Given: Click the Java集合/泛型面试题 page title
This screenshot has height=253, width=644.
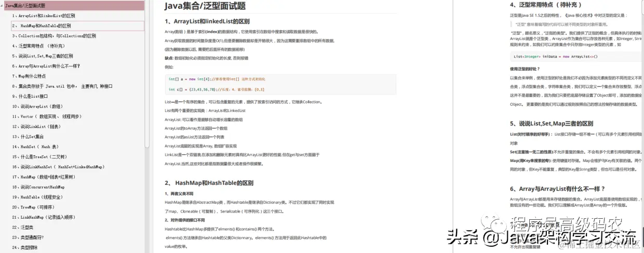Looking at the screenshot, I should [x=205, y=6].
